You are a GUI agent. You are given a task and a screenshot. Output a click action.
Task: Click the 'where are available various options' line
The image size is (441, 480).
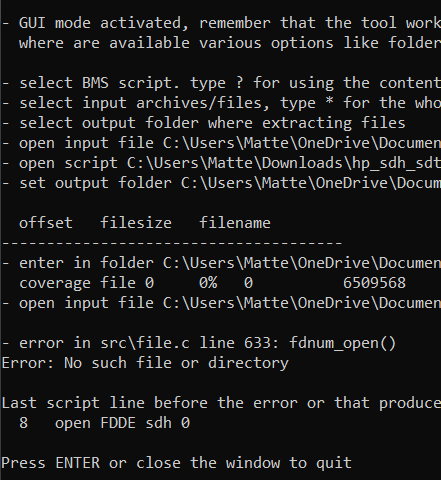pos(230,43)
